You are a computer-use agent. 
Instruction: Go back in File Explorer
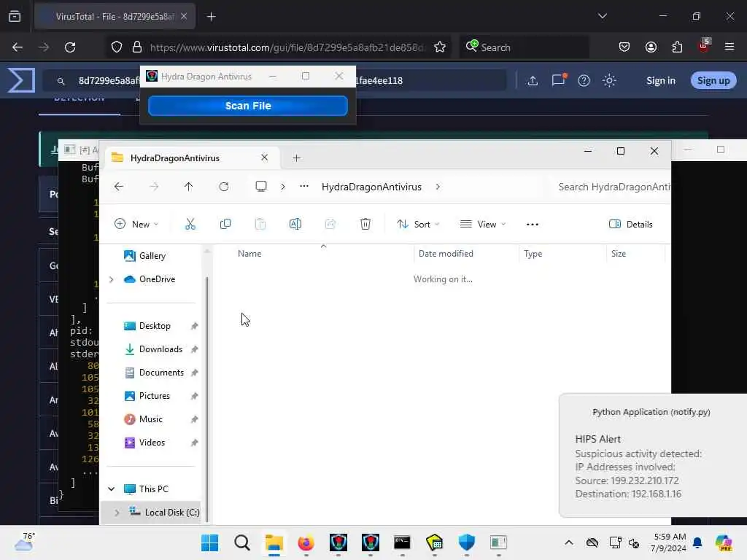click(x=119, y=187)
